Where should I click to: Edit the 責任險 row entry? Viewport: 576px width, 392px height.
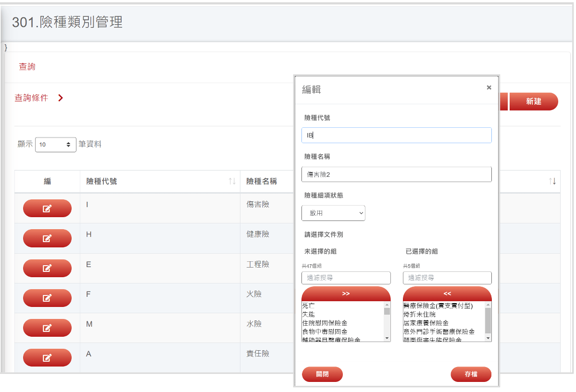[x=47, y=357]
